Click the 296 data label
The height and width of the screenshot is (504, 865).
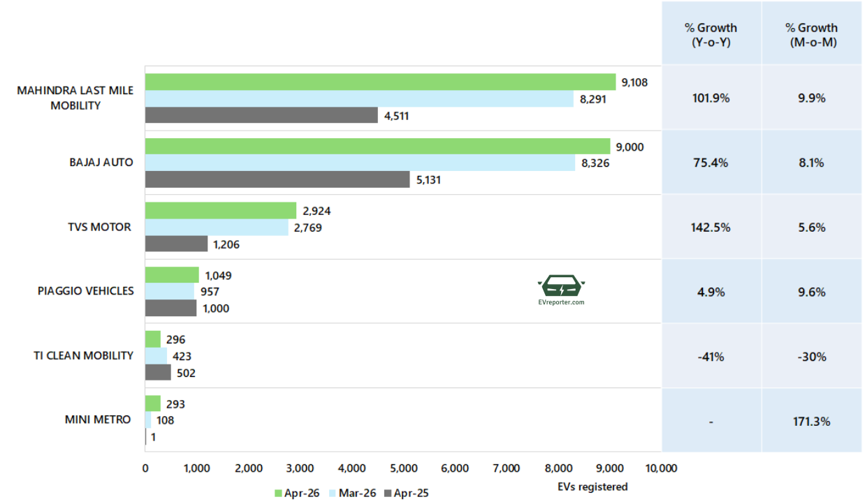click(x=175, y=340)
